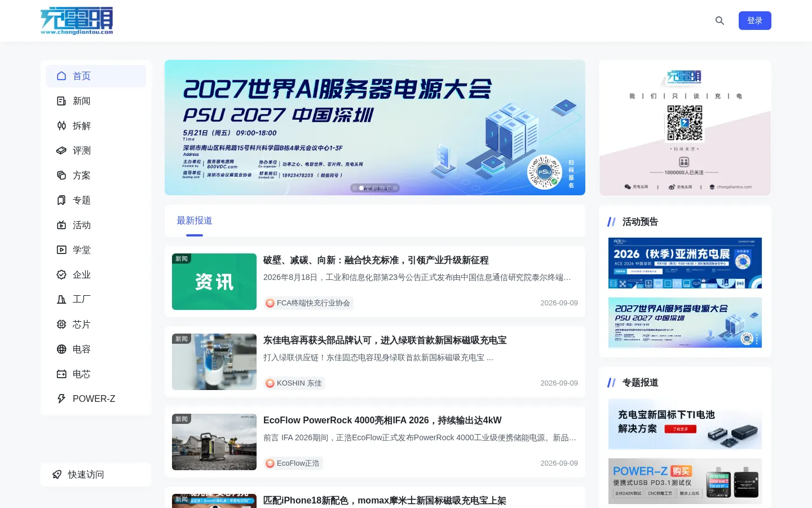Click the FCA终端快充行业协会 avatar icon
Image resolution: width=812 pixels, height=508 pixels.
270,303
